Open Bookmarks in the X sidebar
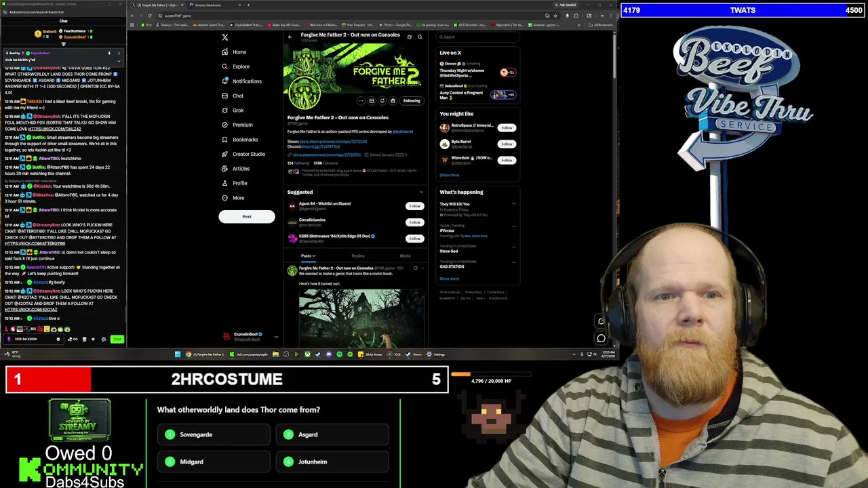The height and width of the screenshot is (488, 868). pyautogui.click(x=239, y=140)
